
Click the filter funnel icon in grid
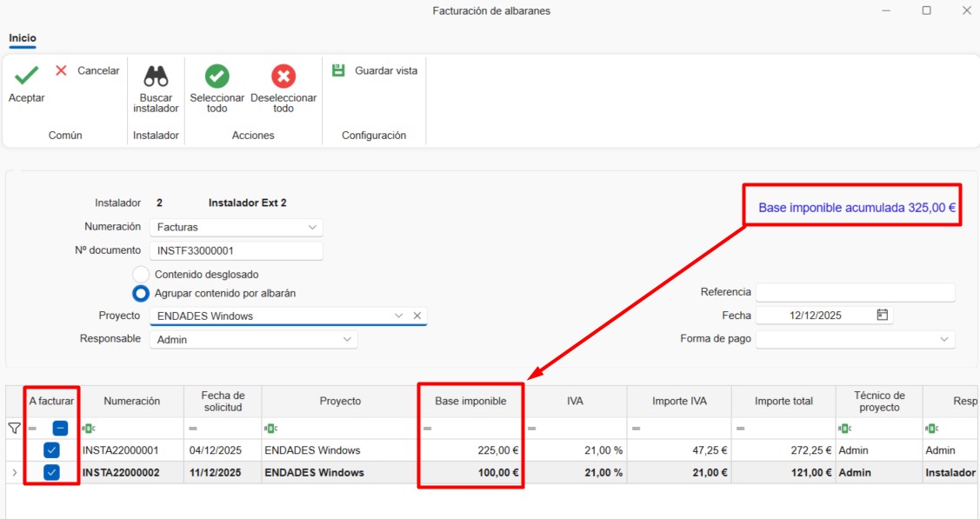14,428
